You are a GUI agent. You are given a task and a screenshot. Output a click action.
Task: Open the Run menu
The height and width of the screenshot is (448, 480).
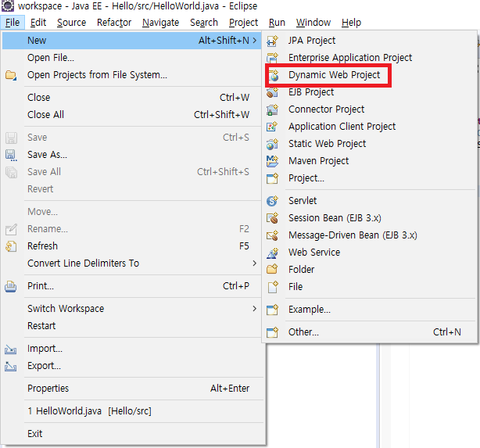click(277, 23)
